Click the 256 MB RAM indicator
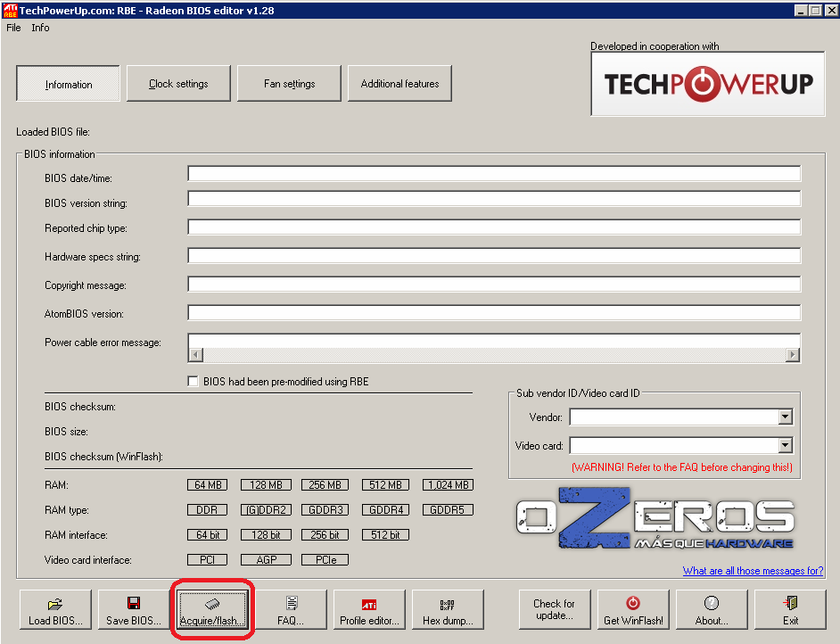 click(x=325, y=485)
